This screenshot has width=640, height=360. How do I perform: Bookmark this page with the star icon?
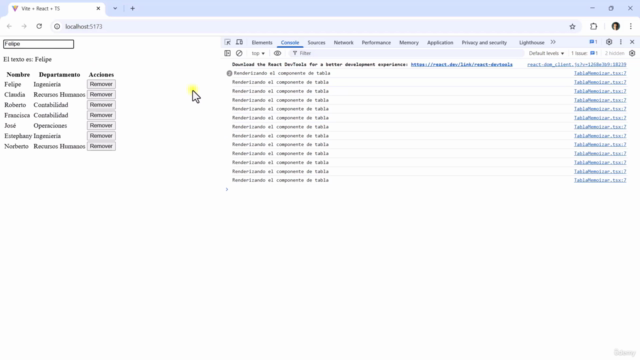point(572,27)
